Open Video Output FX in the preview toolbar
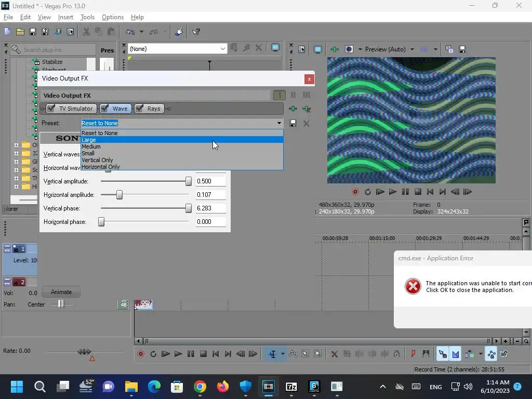Viewport: 532px width, 399px height. point(335,49)
